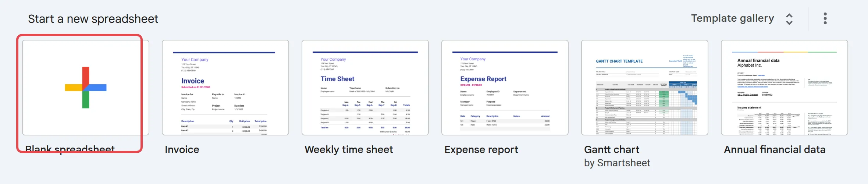This screenshot has width=868, height=184.
Task: Open the three-dot more options menu
Action: [x=825, y=18]
